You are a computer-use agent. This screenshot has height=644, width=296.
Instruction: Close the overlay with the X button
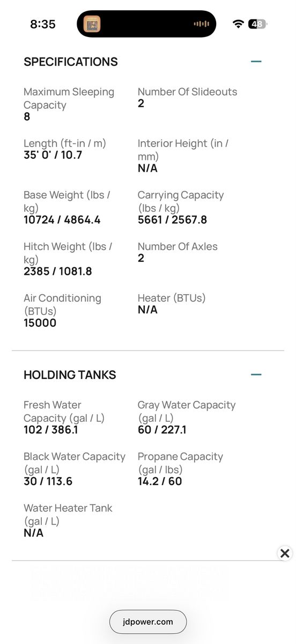click(285, 553)
